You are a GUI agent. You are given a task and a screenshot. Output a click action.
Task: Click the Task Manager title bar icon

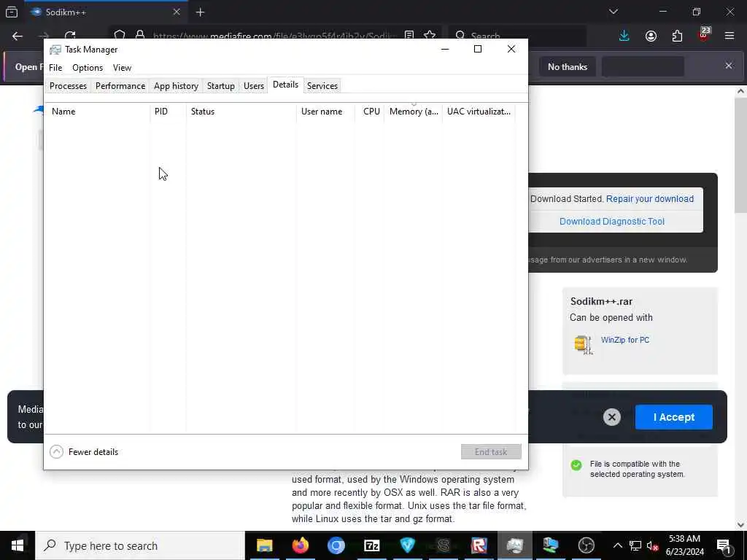point(55,50)
